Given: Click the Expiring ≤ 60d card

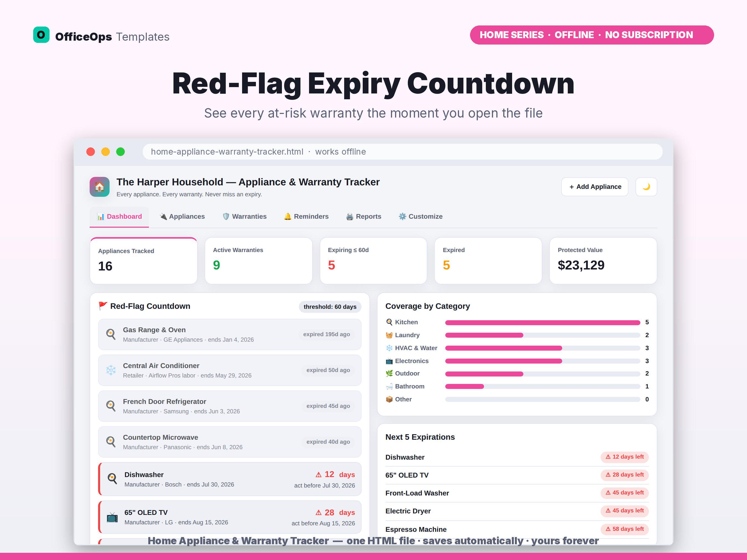Looking at the screenshot, I should tap(373, 261).
